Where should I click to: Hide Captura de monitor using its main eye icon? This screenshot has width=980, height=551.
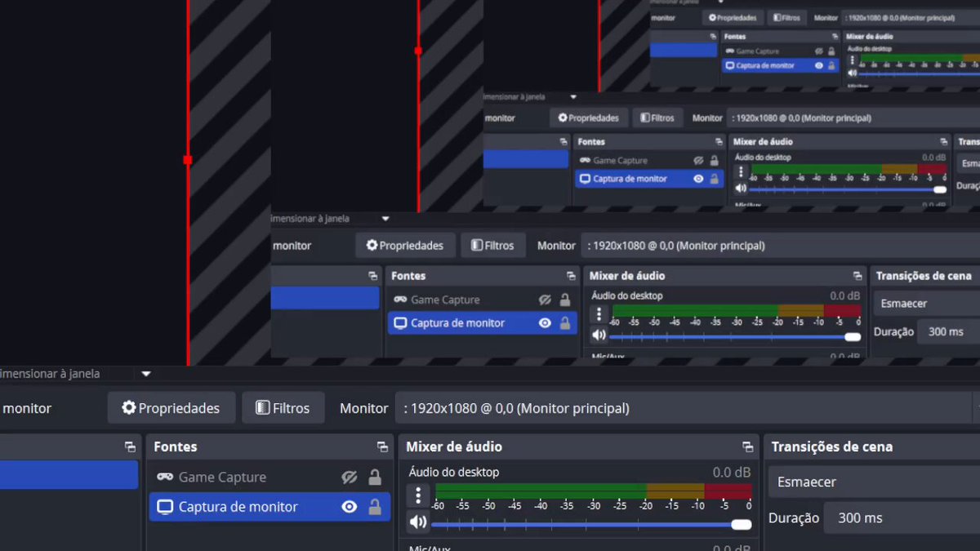click(x=350, y=507)
